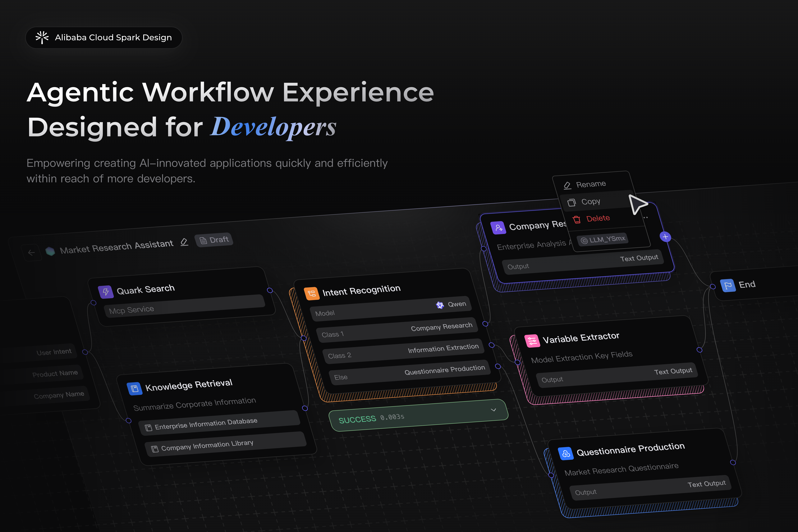Click the database icon beside Enterprise Information Database
Image resolution: width=798 pixels, height=532 pixels.
148,428
